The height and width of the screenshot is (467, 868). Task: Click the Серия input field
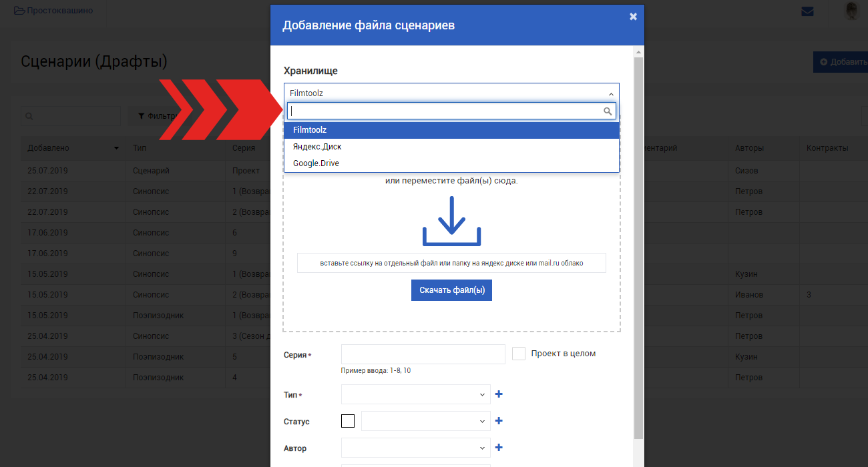(423, 354)
